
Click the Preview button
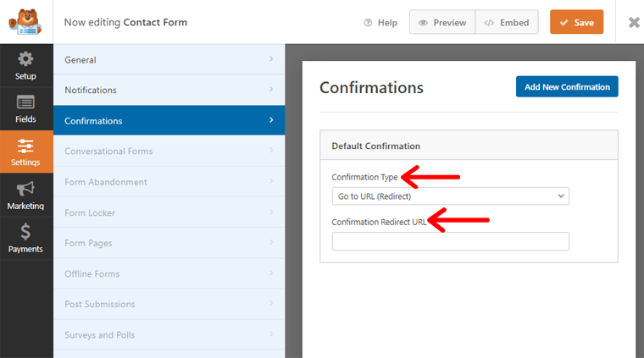tap(442, 23)
